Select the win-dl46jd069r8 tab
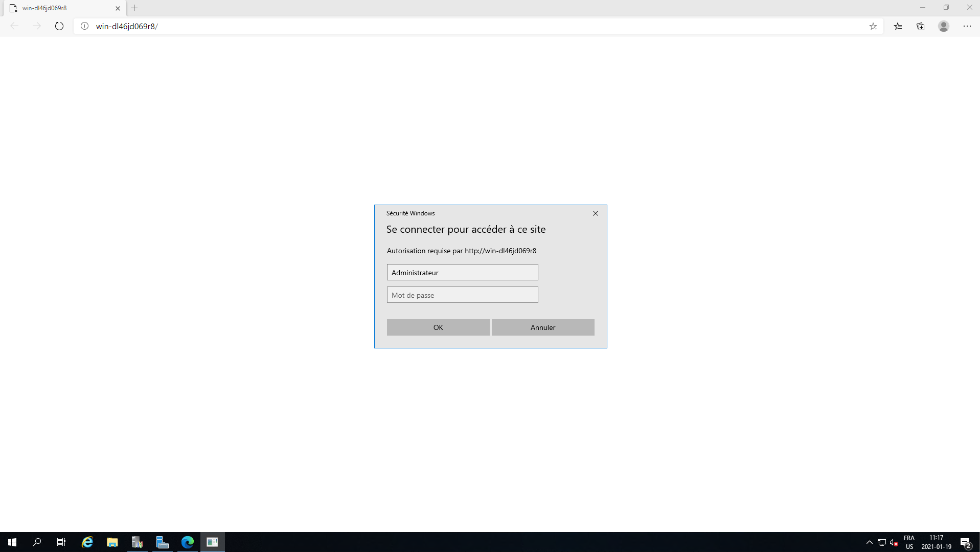This screenshot has height=552, width=980. pos(65,8)
